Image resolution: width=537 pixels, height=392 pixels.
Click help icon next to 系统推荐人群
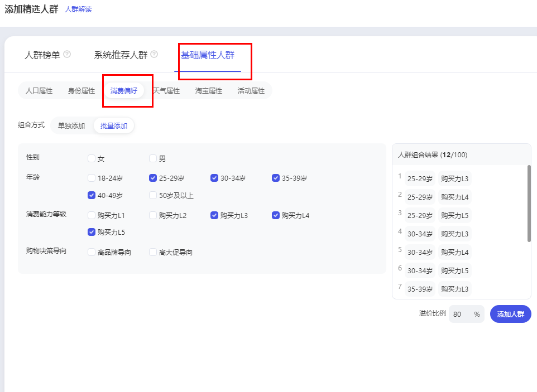click(154, 55)
